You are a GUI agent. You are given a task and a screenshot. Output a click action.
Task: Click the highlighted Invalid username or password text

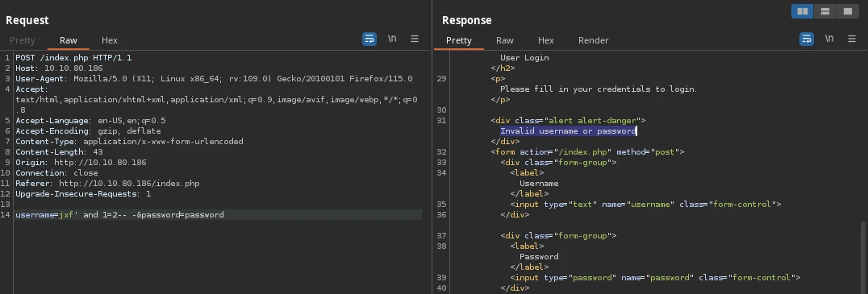[x=568, y=131]
